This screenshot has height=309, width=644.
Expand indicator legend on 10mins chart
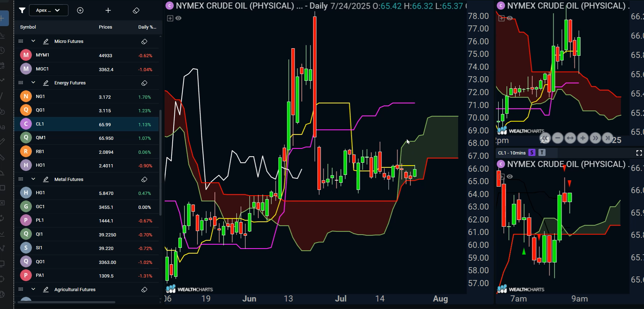pyautogui.click(x=501, y=176)
